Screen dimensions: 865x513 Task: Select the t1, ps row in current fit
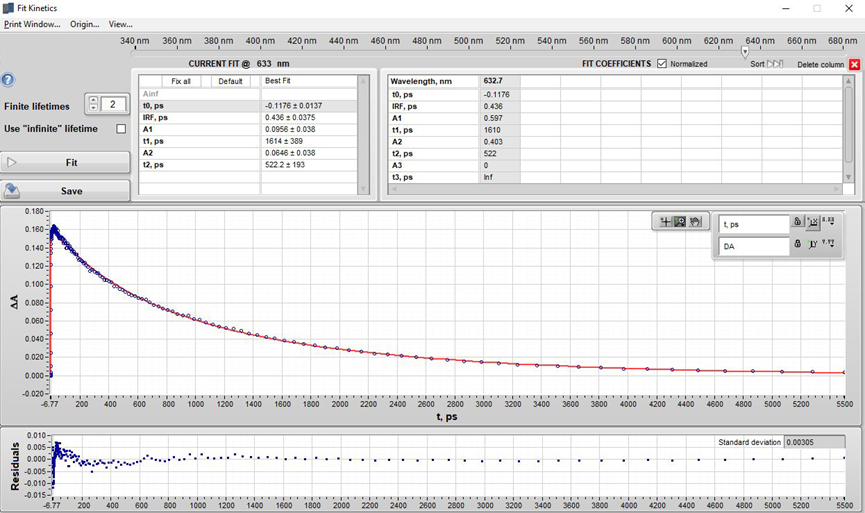[248, 141]
